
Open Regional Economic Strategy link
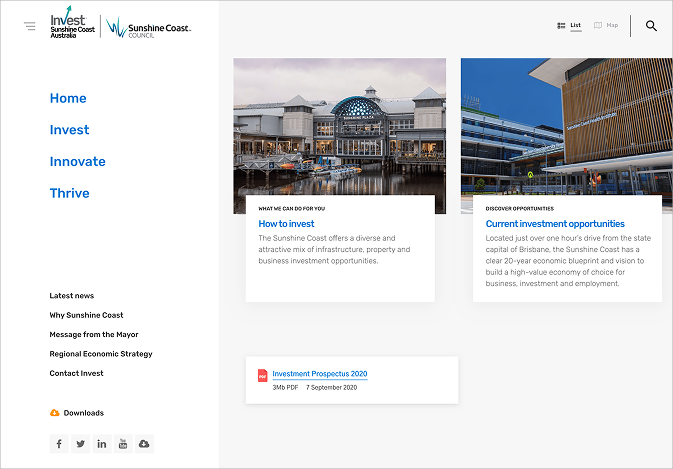pos(101,354)
